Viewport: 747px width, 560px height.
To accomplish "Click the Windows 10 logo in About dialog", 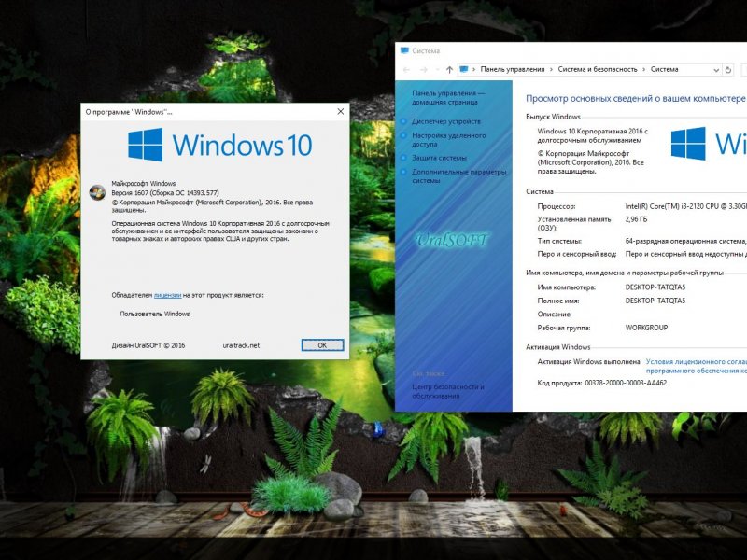I will click(219, 145).
